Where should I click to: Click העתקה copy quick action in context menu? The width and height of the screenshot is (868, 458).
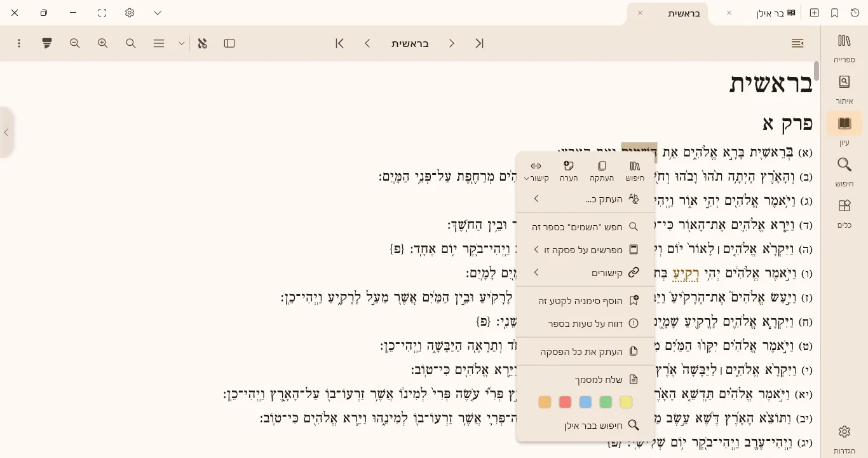point(602,171)
